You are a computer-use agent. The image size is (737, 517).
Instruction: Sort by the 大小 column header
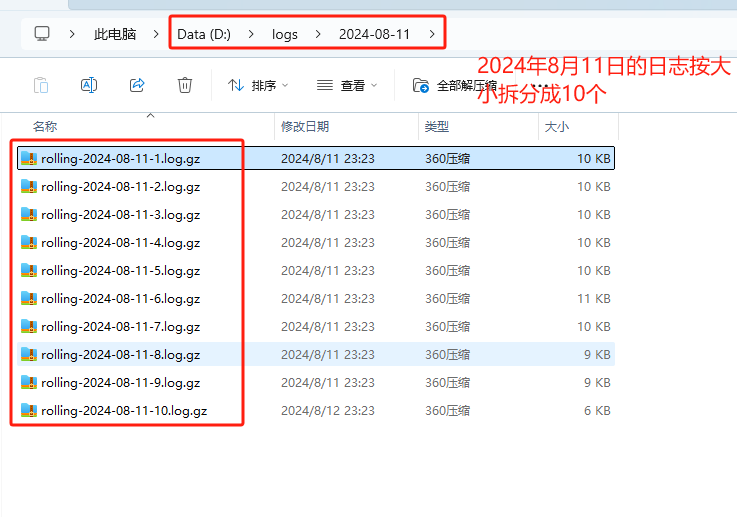[x=557, y=126]
